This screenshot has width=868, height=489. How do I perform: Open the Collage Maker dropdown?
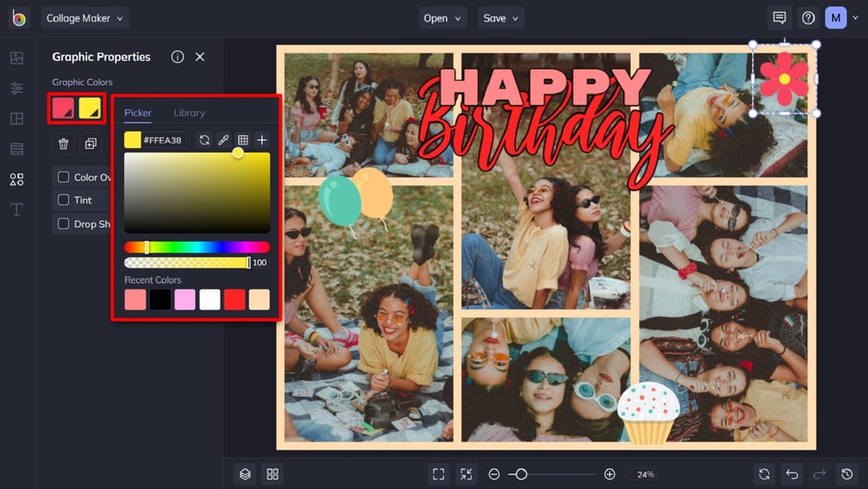coord(85,18)
